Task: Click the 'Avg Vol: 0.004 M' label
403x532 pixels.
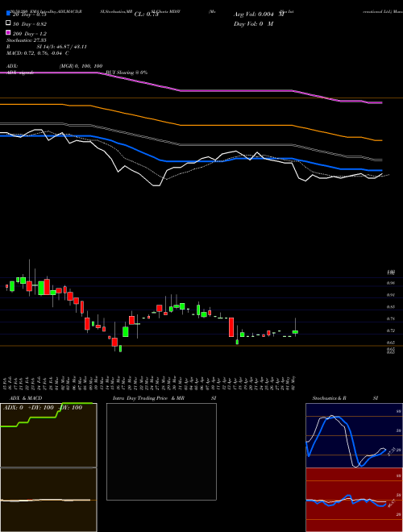Action: (x=260, y=15)
